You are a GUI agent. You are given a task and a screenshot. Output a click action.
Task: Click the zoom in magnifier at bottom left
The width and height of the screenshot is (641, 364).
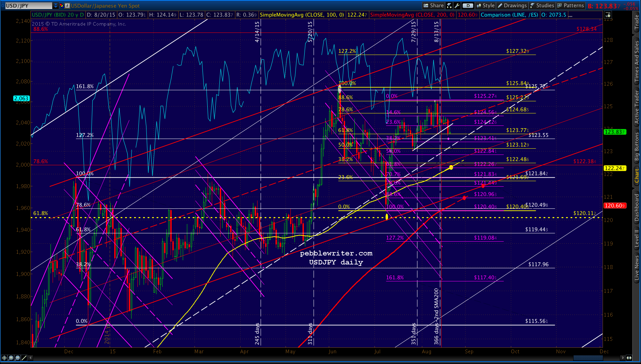(x=11, y=358)
